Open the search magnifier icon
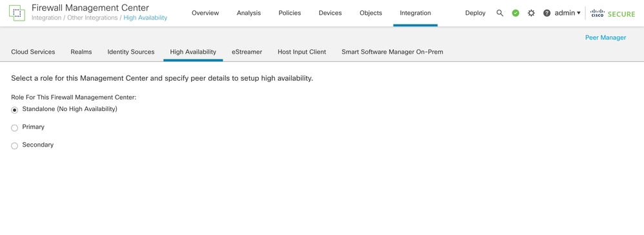The width and height of the screenshot is (644, 235). (500, 13)
